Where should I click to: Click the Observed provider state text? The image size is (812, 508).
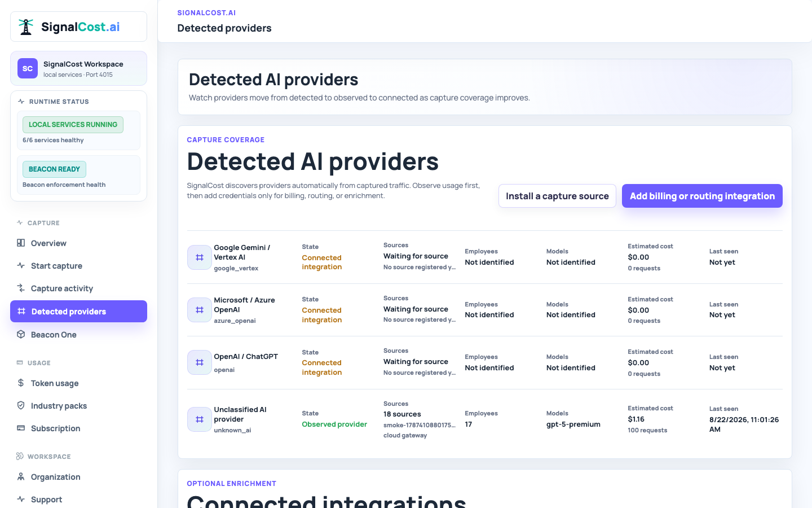(334, 424)
